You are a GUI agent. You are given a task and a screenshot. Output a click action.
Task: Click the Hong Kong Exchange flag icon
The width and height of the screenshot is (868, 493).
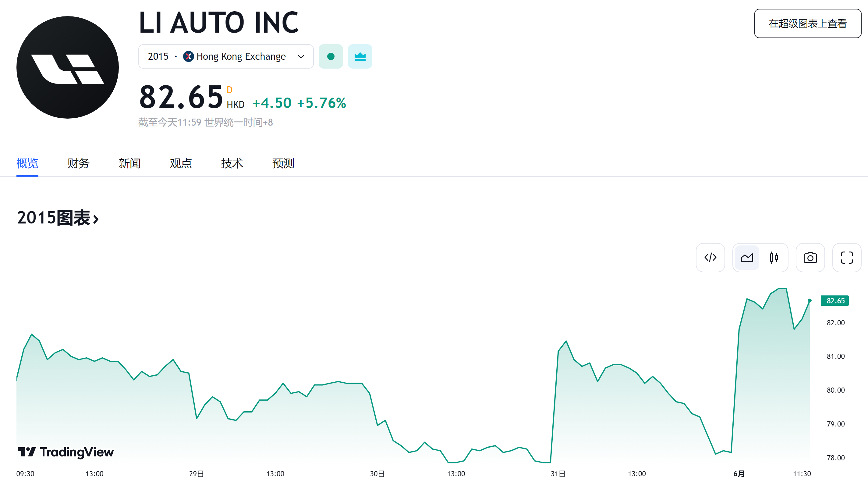pyautogui.click(x=188, y=56)
